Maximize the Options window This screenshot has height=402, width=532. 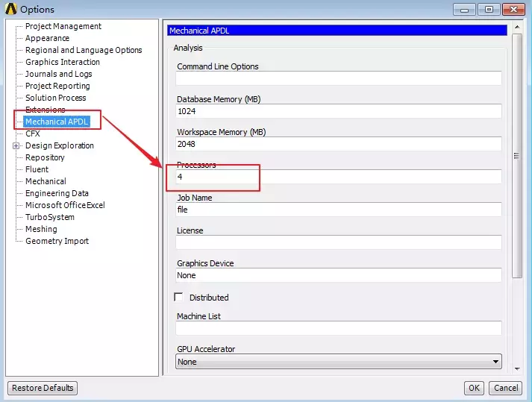pos(489,10)
